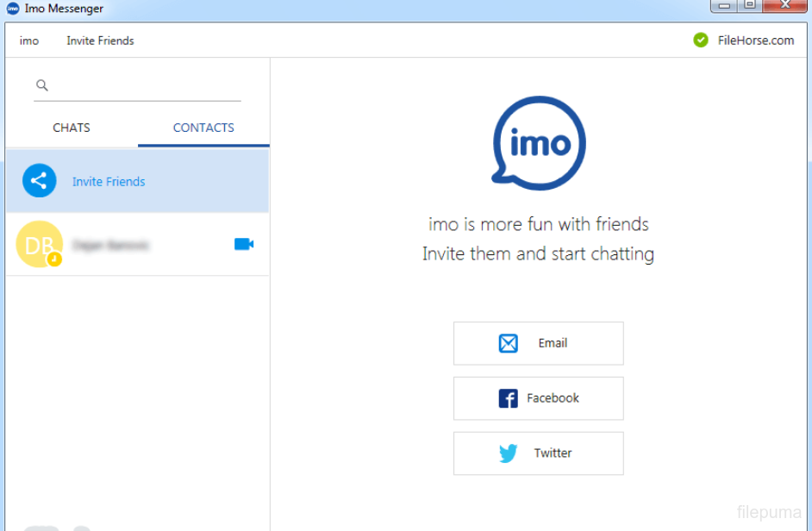Viewport: 812px width, 531px height.
Task: Open the imo menu
Action: coord(29,41)
